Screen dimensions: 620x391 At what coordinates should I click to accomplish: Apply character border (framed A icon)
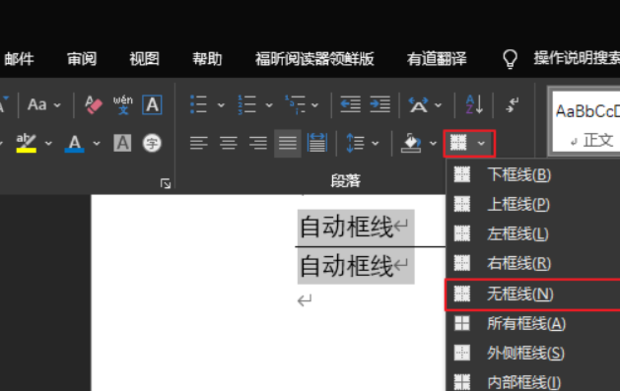tap(152, 105)
